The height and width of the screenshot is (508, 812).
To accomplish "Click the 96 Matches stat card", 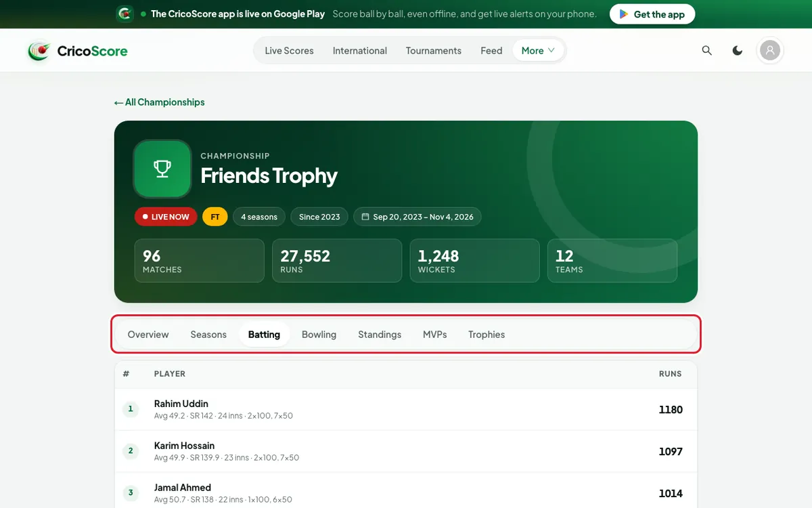I will pos(200,261).
